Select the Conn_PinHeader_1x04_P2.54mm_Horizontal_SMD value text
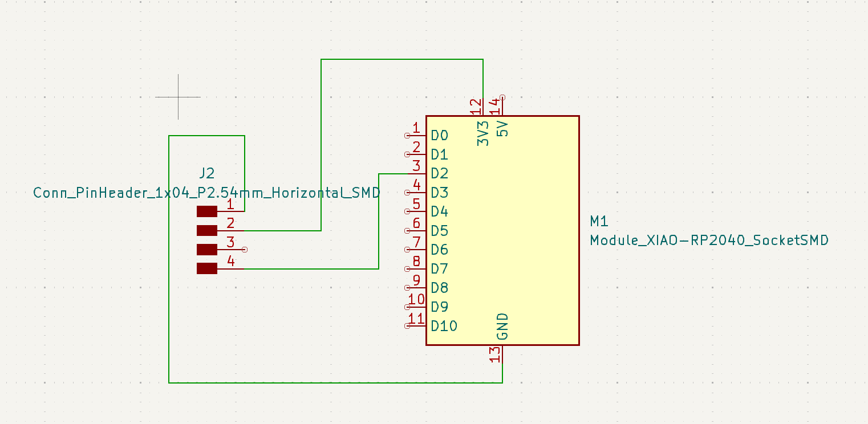Image resolution: width=868 pixels, height=424 pixels. 206,193
